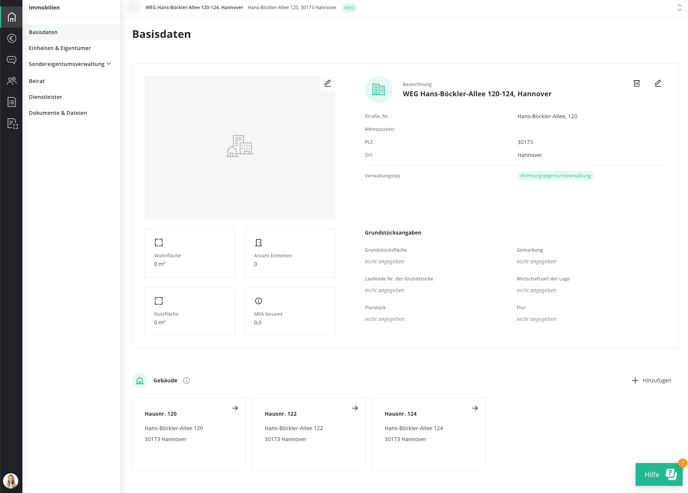The height and width of the screenshot is (493, 688).
Task: Open the document list sidebar icon
Action: tap(12, 102)
